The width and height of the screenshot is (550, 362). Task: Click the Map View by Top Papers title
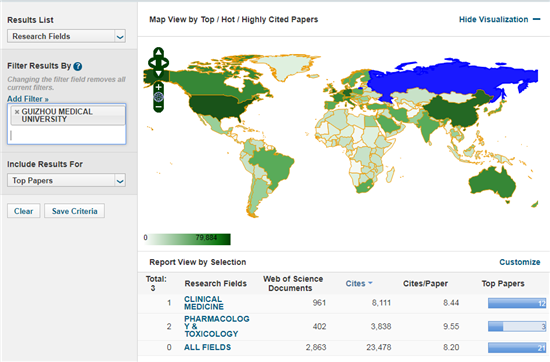(234, 20)
